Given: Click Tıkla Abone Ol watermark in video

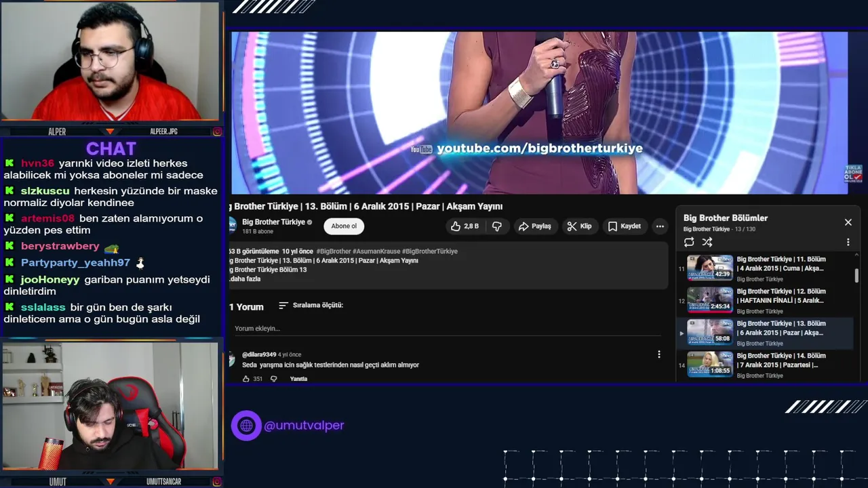Looking at the screenshot, I should tap(852, 174).
